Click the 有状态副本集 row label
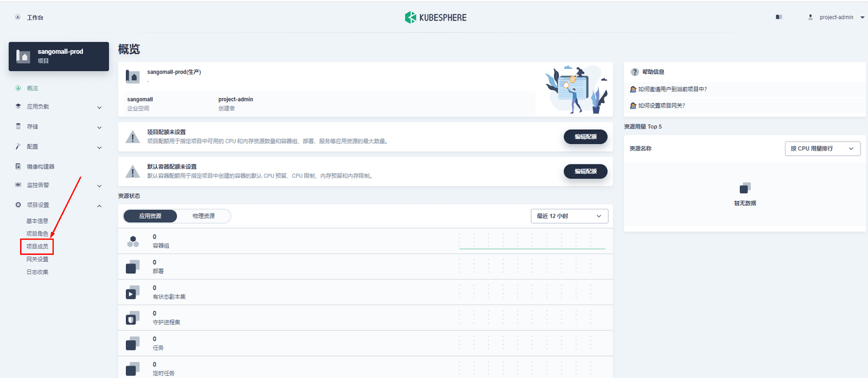868x378 pixels. [x=169, y=297]
